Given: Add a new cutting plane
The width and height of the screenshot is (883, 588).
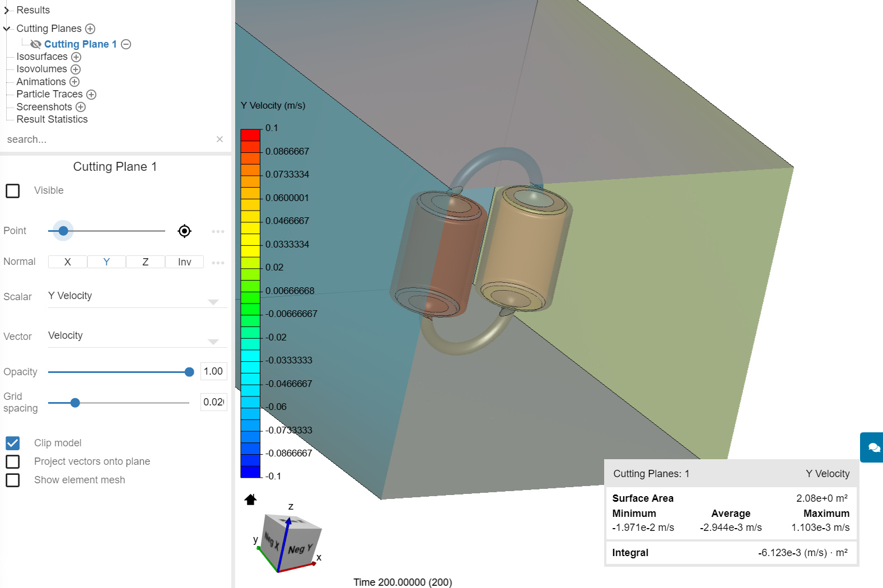Looking at the screenshot, I should pos(90,29).
